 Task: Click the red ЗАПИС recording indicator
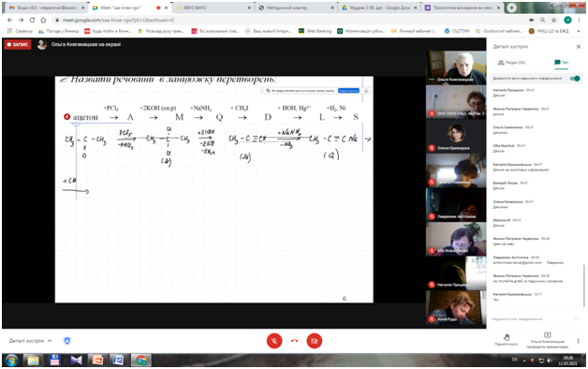pos(18,45)
